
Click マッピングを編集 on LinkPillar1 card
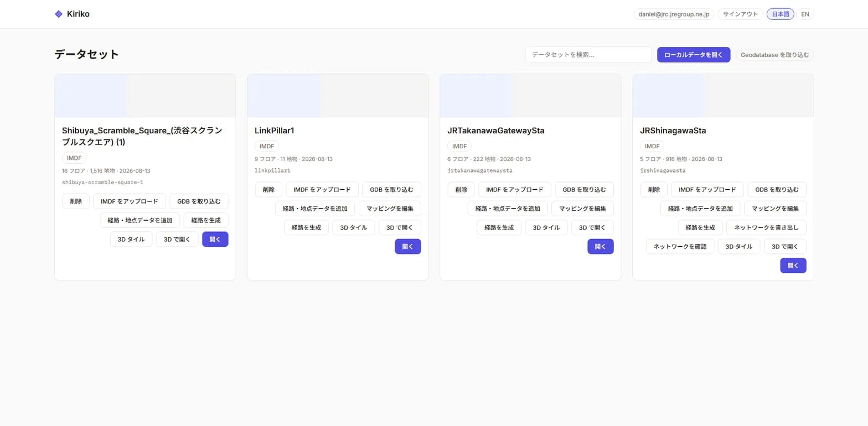pos(390,209)
